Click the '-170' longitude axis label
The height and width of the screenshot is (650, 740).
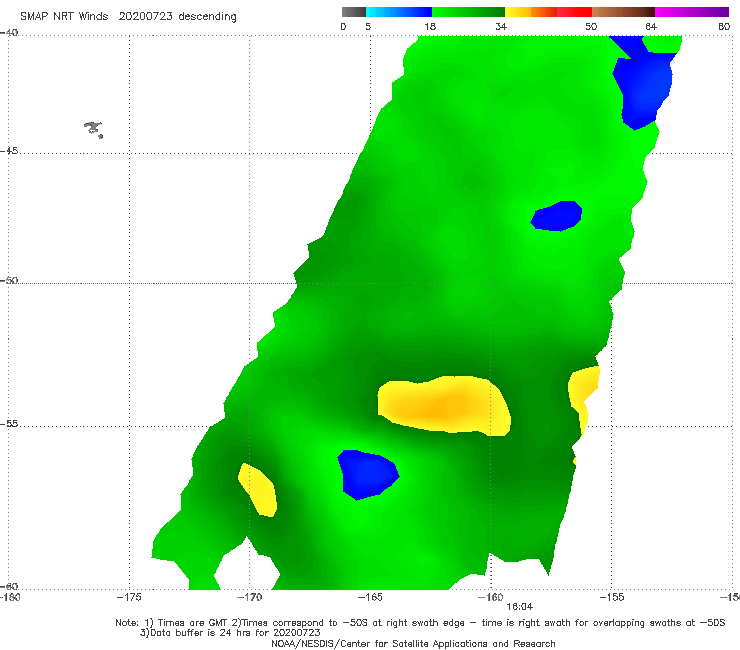249,598
